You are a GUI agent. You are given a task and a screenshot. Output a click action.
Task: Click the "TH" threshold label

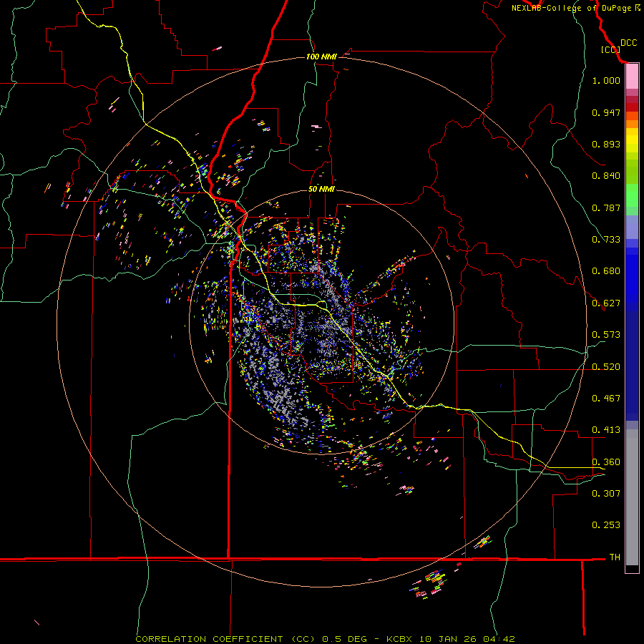(615, 557)
